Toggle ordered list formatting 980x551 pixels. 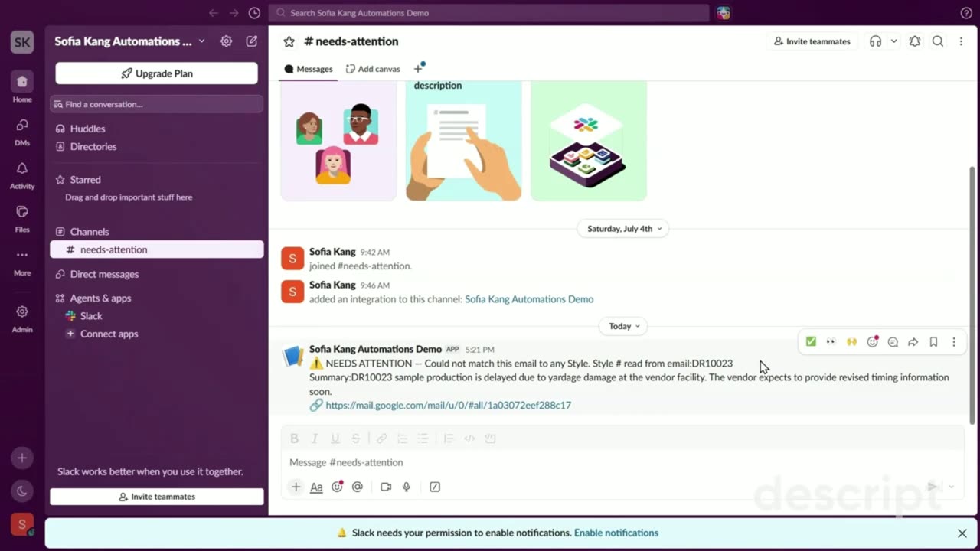(x=402, y=439)
